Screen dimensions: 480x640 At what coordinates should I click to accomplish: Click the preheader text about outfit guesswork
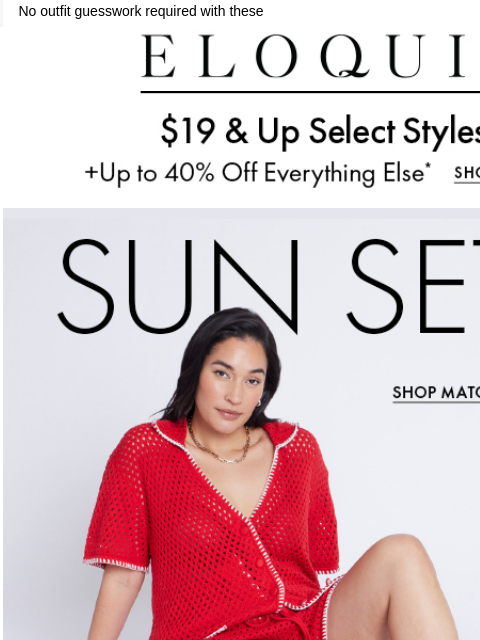point(141,11)
